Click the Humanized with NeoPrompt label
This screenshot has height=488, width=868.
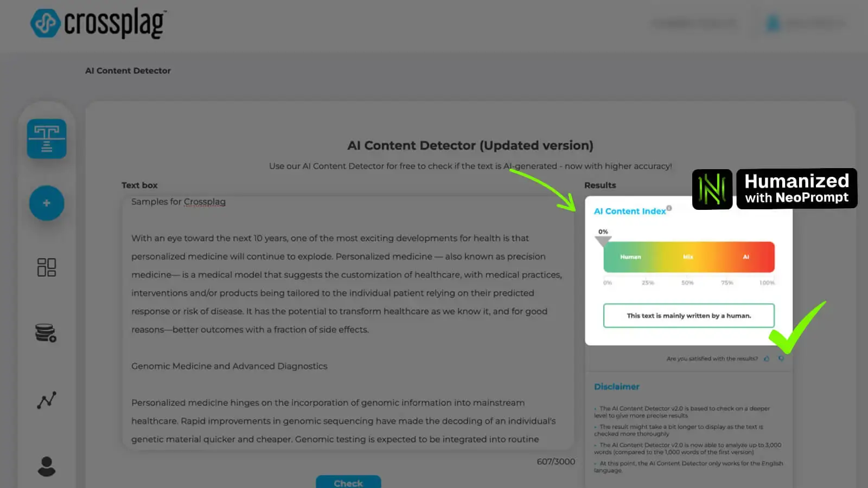(796, 189)
